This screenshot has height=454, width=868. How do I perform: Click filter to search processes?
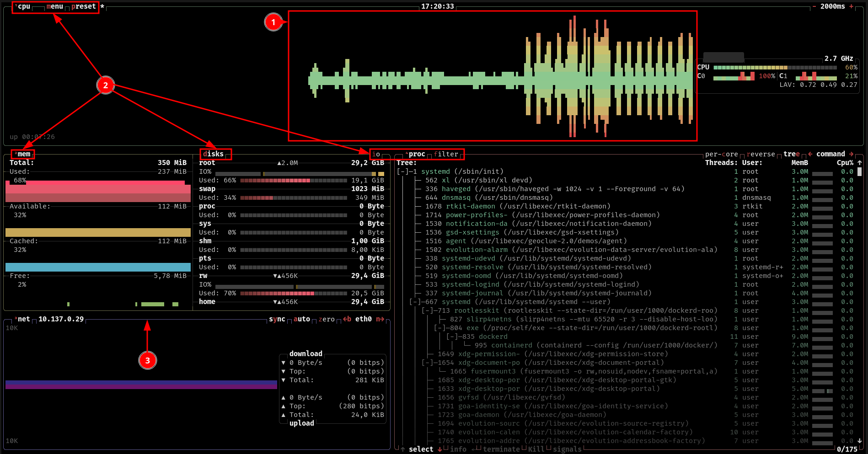click(446, 154)
